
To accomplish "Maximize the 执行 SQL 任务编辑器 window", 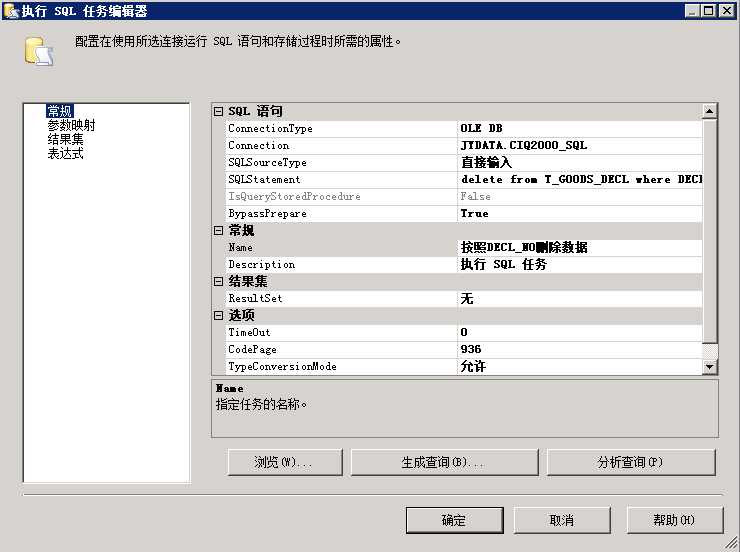I will tap(708, 10).
